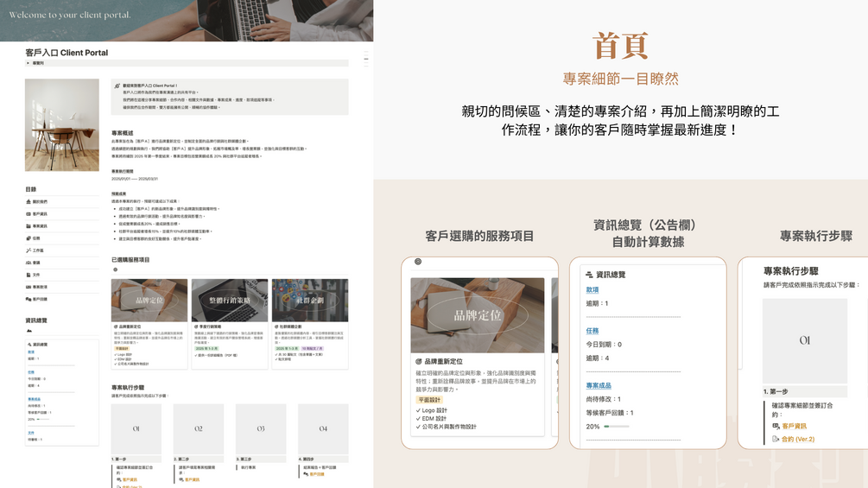Viewport: 868px width, 488px height.
Task: Expand the toggle below the Client Portal title
Action: (28, 63)
